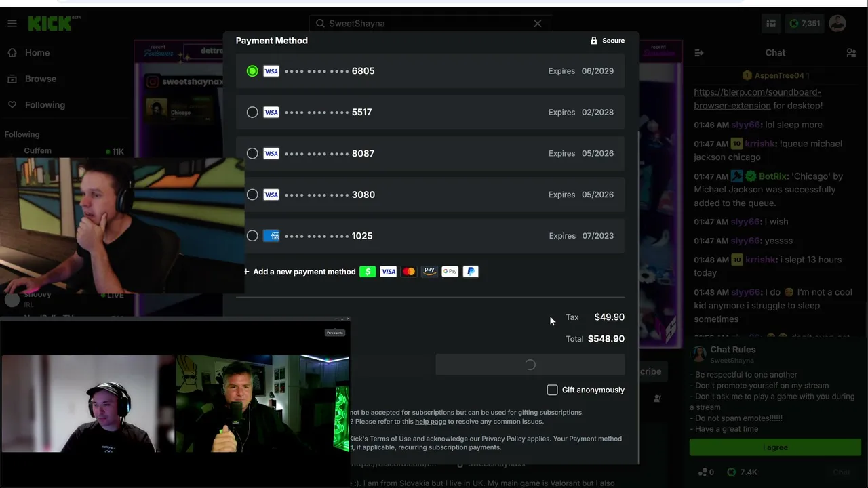Screen dimensions: 868x488
Task: Open the shop icon in top bar
Action: pos(771,24)
